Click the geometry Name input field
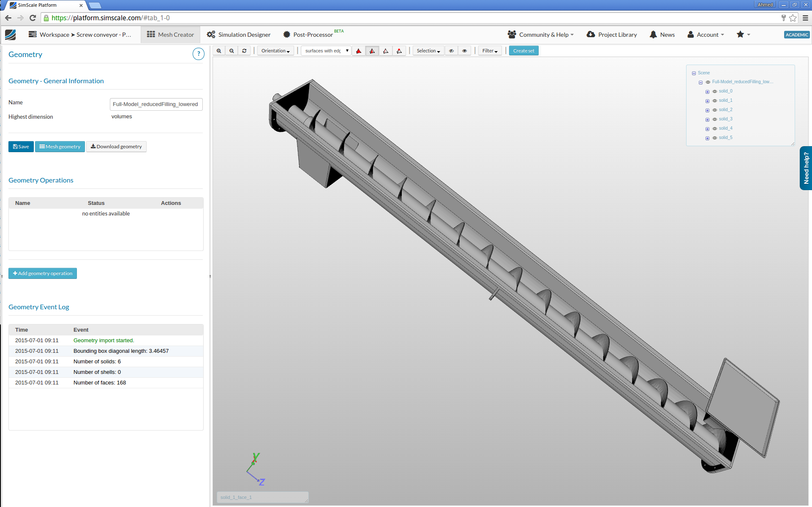 click(156, 104)
